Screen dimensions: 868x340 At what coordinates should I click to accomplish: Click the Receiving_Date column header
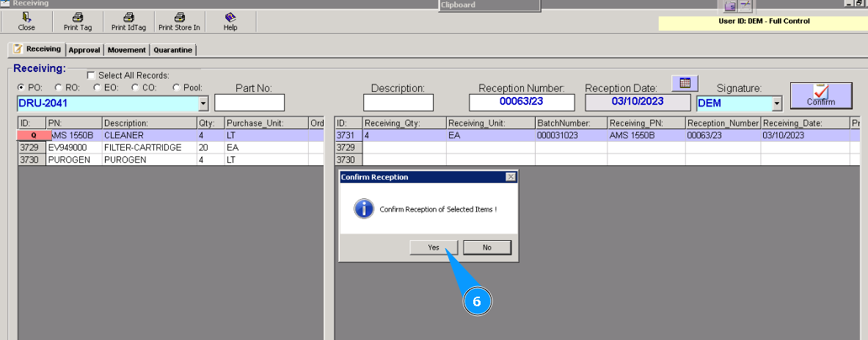(805, 123)
